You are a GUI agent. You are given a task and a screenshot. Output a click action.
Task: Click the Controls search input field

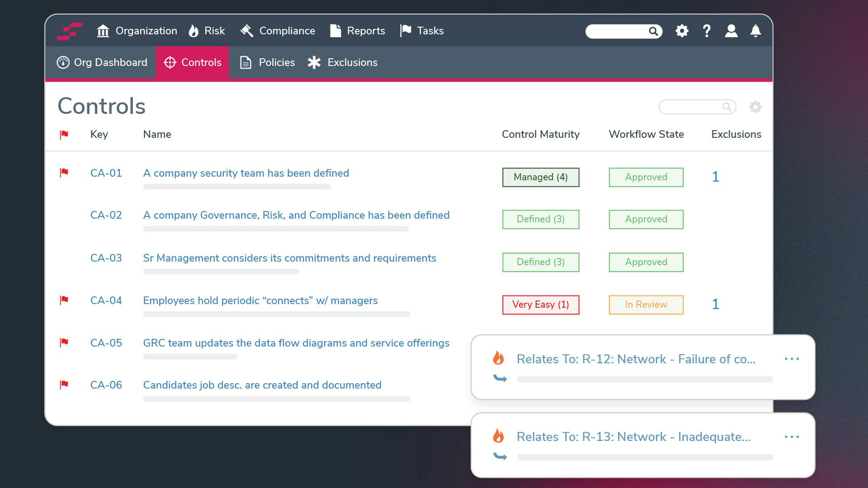coord(693,107)
